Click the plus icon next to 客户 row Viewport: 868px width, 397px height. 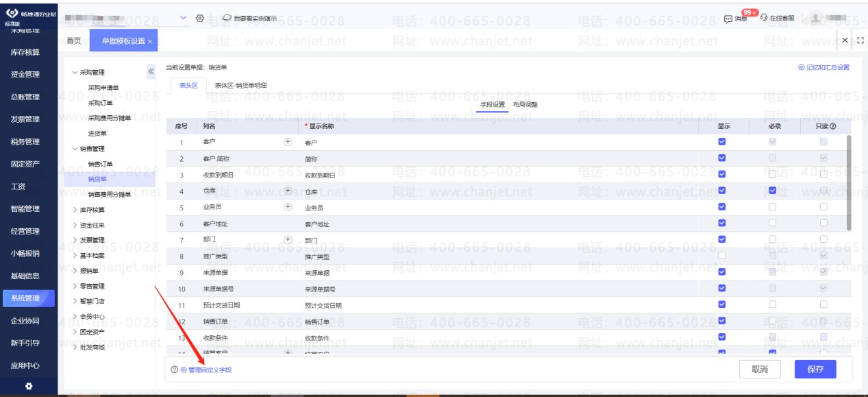(x=288, y=142)
